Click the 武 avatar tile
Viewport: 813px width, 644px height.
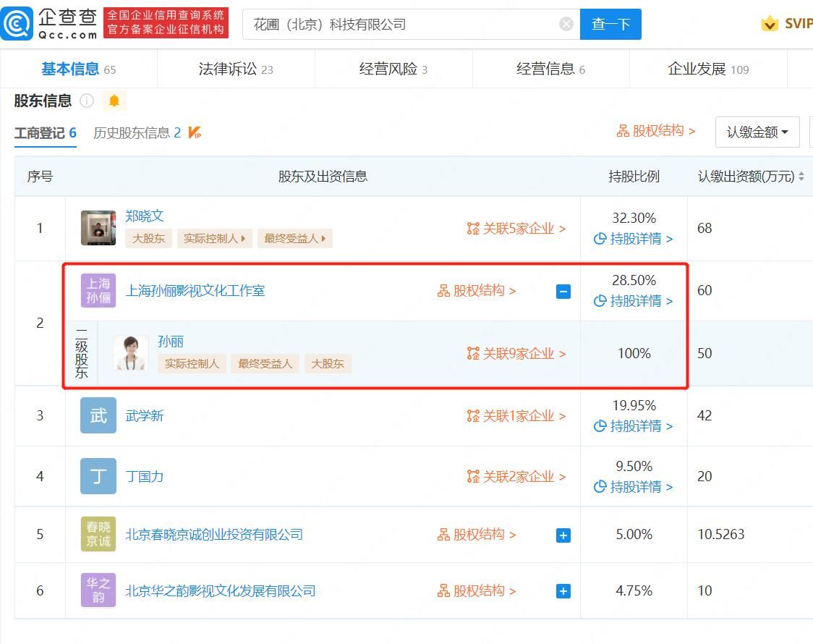tap(98, 415)
